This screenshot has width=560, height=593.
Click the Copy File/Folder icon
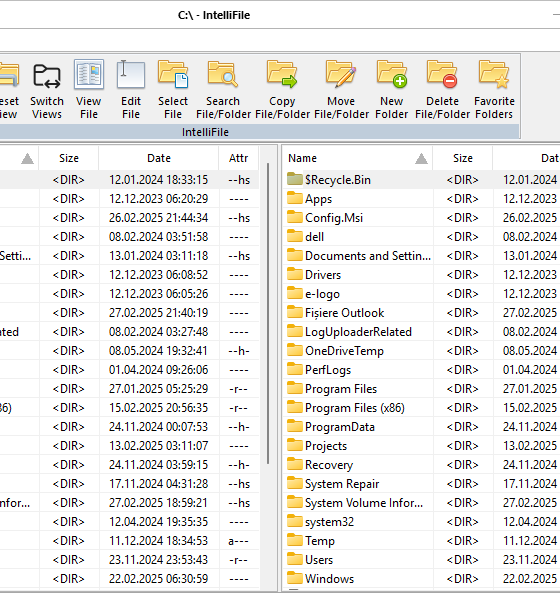click(x=282, y=74)
